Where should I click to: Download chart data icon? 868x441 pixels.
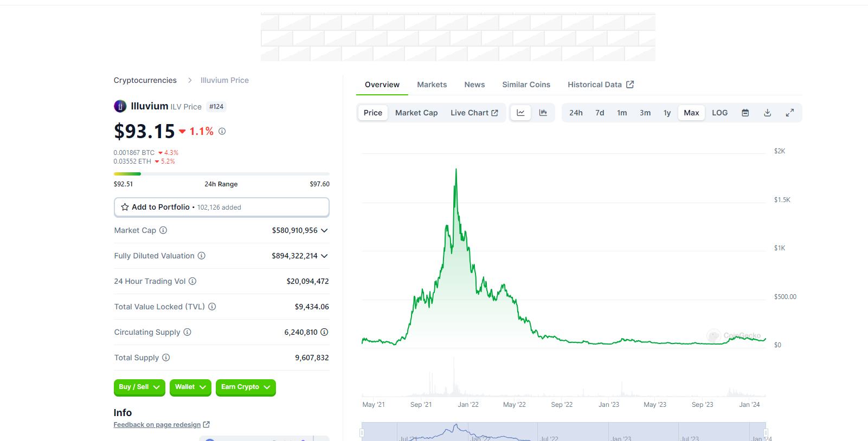point(767,113)
